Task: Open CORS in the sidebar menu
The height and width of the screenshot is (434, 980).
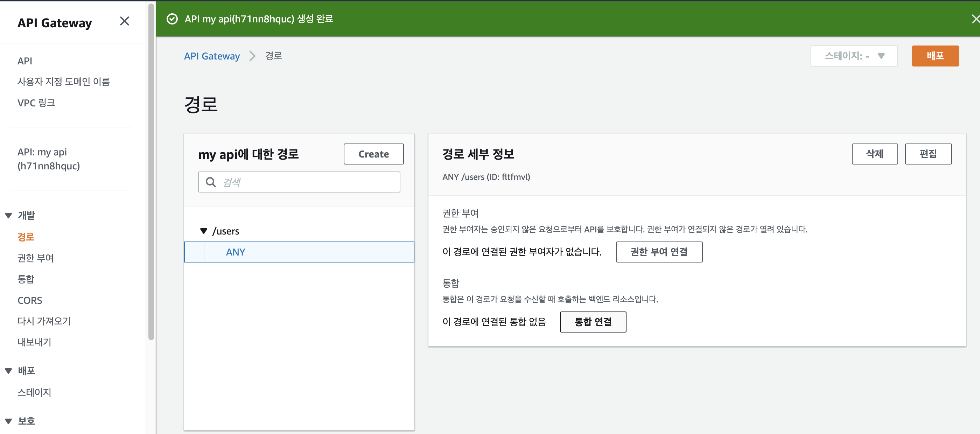Action: tap(30, 300)
